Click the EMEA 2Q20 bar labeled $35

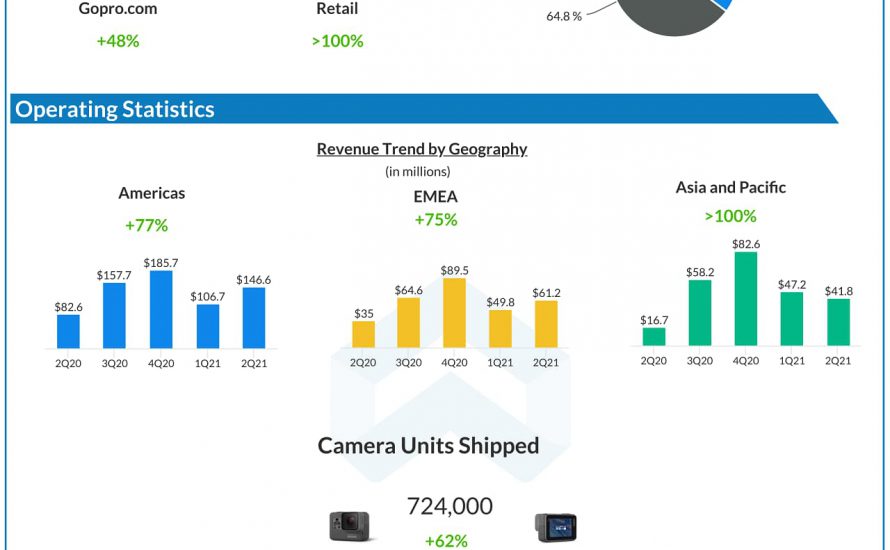[363, 334]
